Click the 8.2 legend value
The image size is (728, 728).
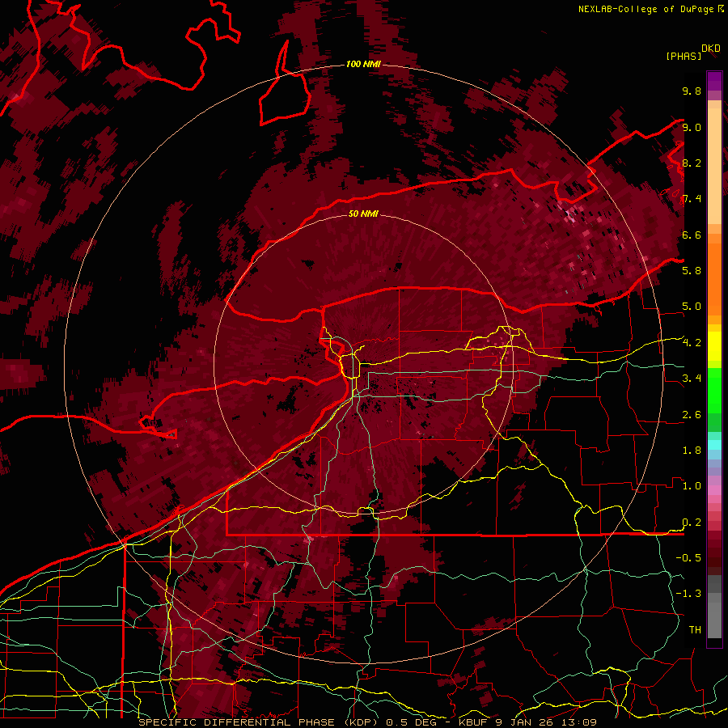click(x=692, y=163)
